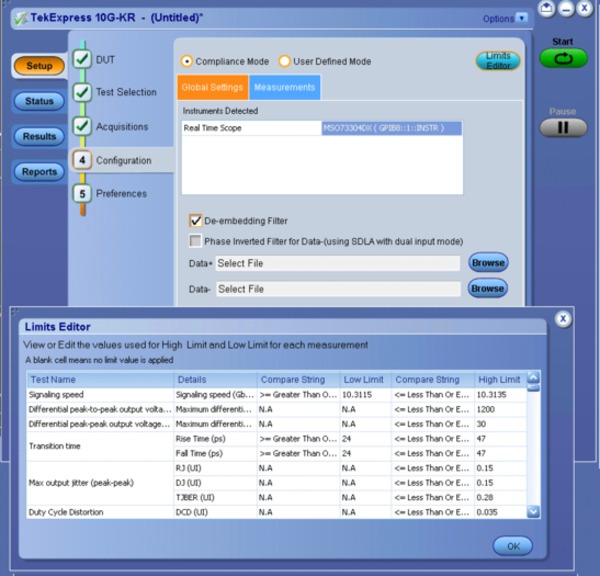Open step 5 Preferences icon
The image size is (600, 576).
coord(81,194)
